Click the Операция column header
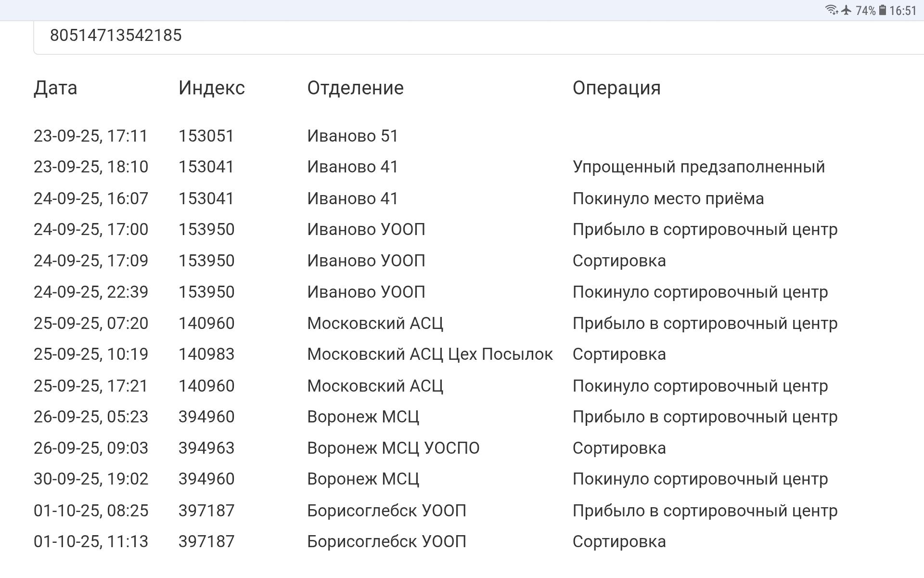 click(x=616, y=88)
